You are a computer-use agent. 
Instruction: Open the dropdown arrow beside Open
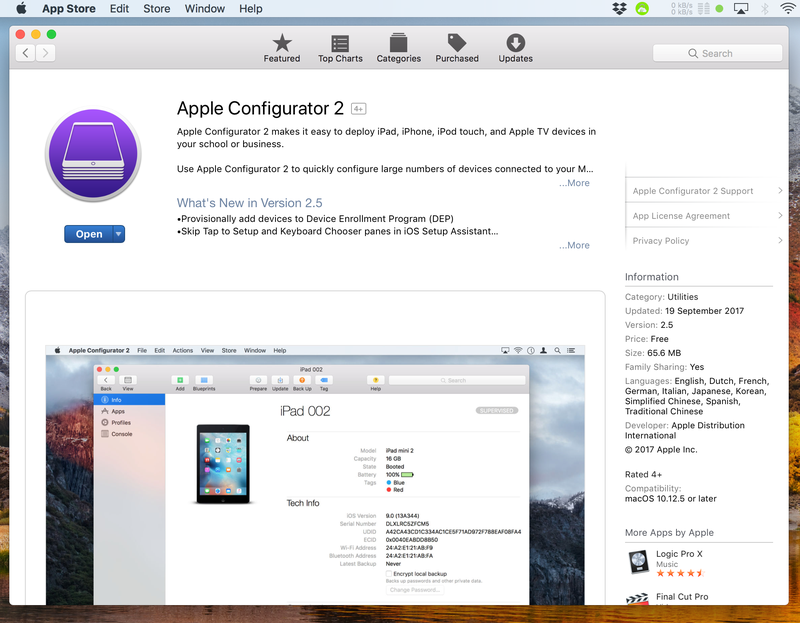pos(118,234)
